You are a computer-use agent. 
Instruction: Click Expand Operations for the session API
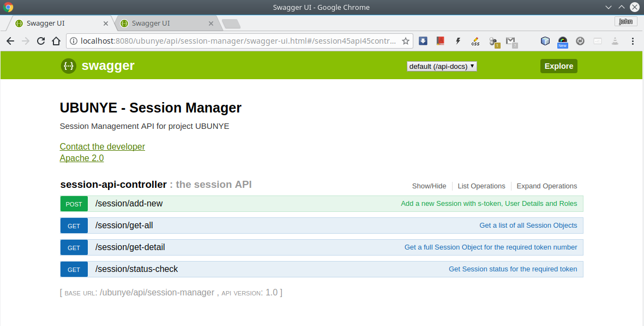[546, 186]
